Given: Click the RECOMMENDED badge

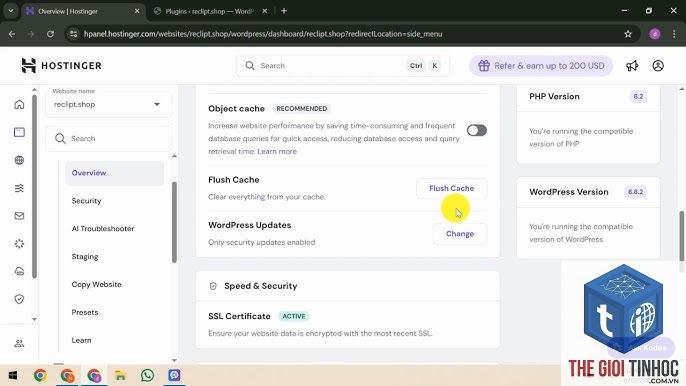Looking at the screenshot, I should point(301,109).
